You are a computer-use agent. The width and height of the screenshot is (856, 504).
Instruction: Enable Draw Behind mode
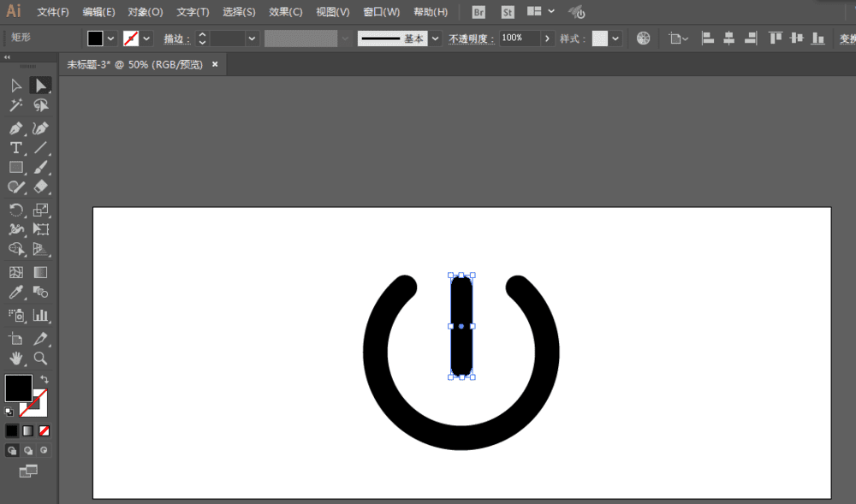click(28, 451)
